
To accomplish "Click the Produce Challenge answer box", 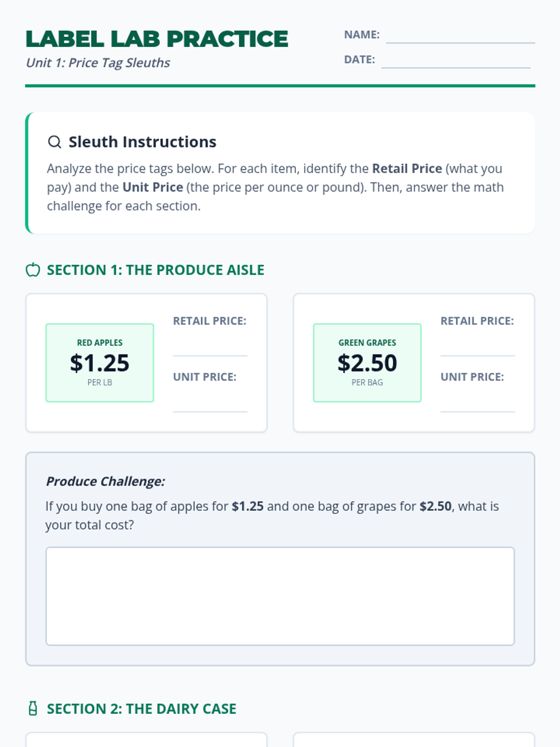I will [x=280, y=596].
